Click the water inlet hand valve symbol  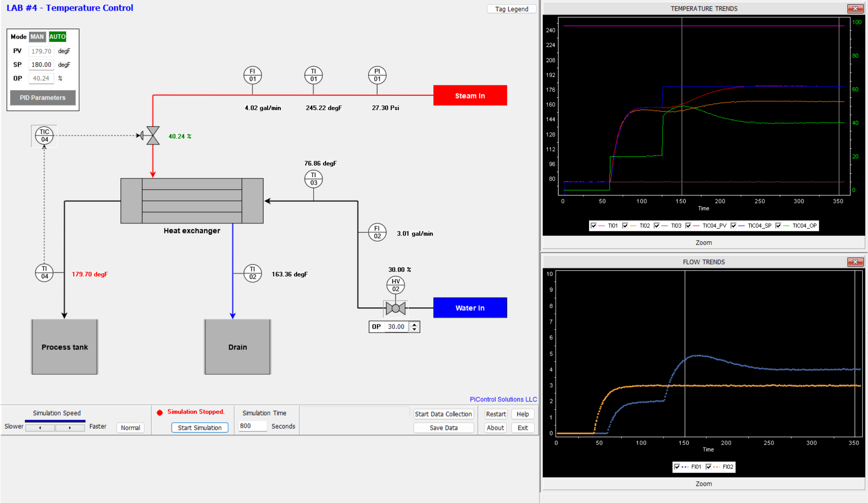395,308
